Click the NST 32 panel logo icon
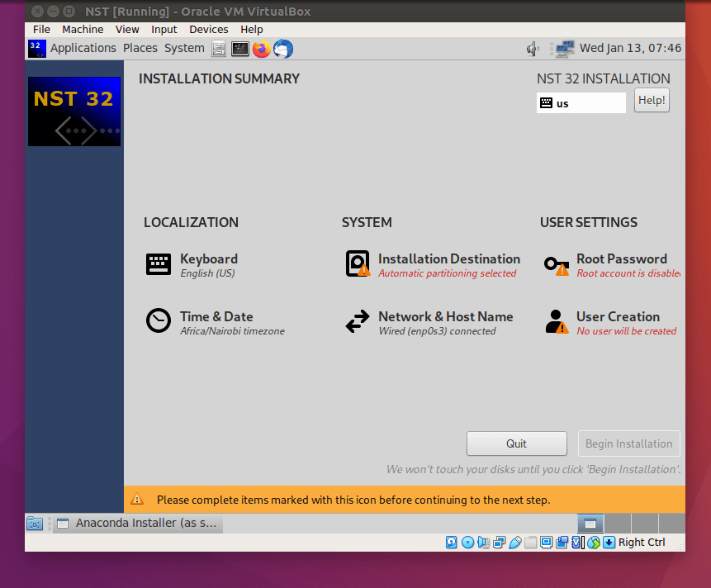The image size is (711, 588). click(x=36, y=49)
